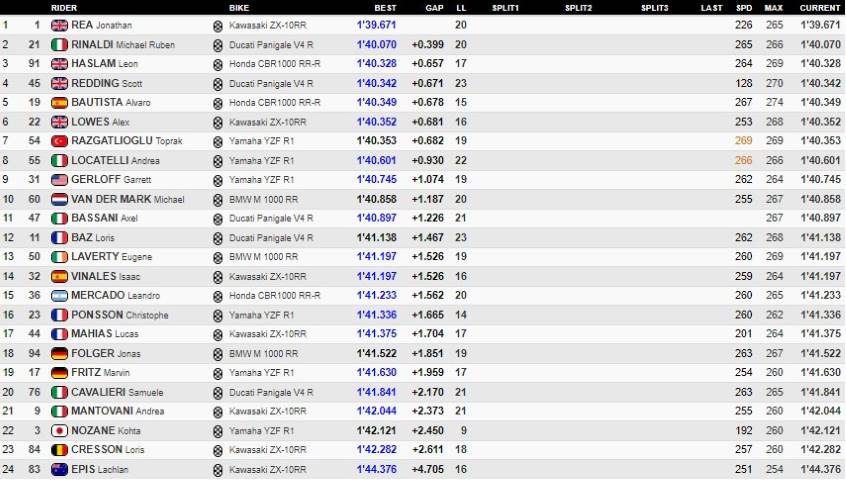
Task: Click the checkered flag icon in LOCATELLI's row
Action: tap(218, 161)
